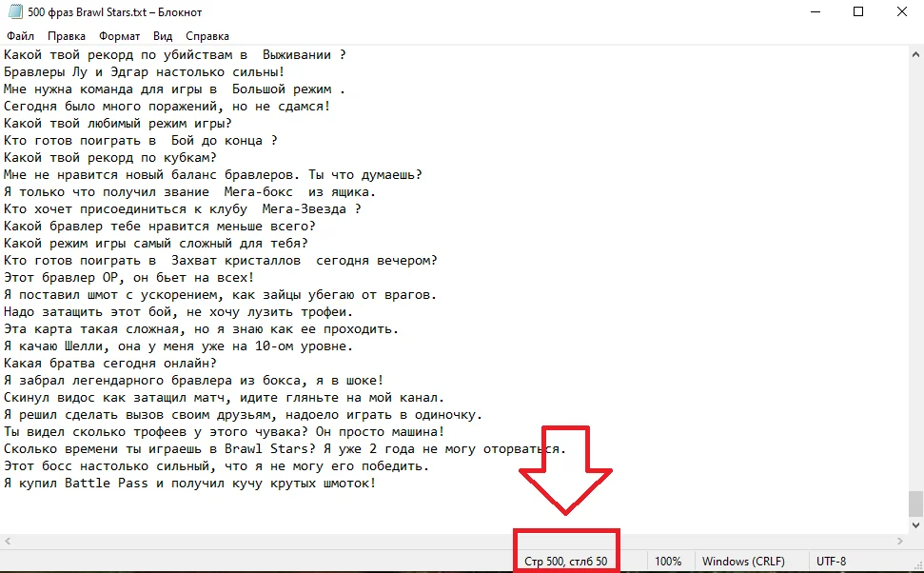Click the line 'Надо затащить этот бой'

pyautogui.click(x=179, y=311)
